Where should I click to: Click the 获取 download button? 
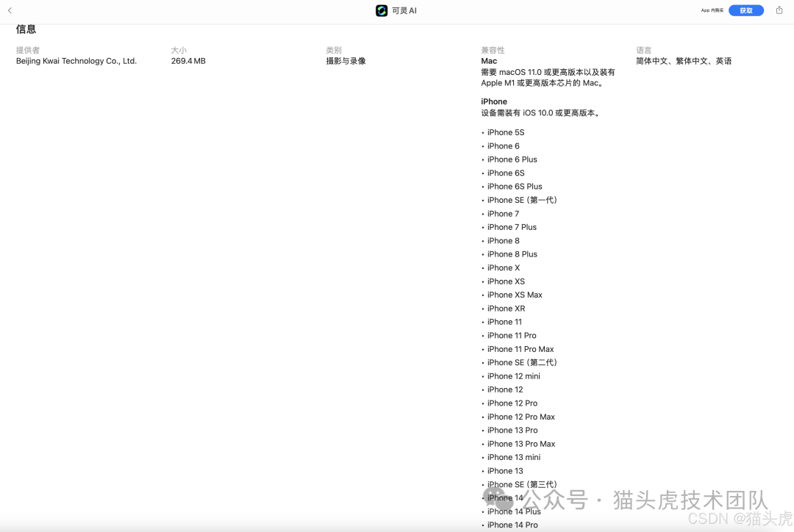(x=746, y=10)
